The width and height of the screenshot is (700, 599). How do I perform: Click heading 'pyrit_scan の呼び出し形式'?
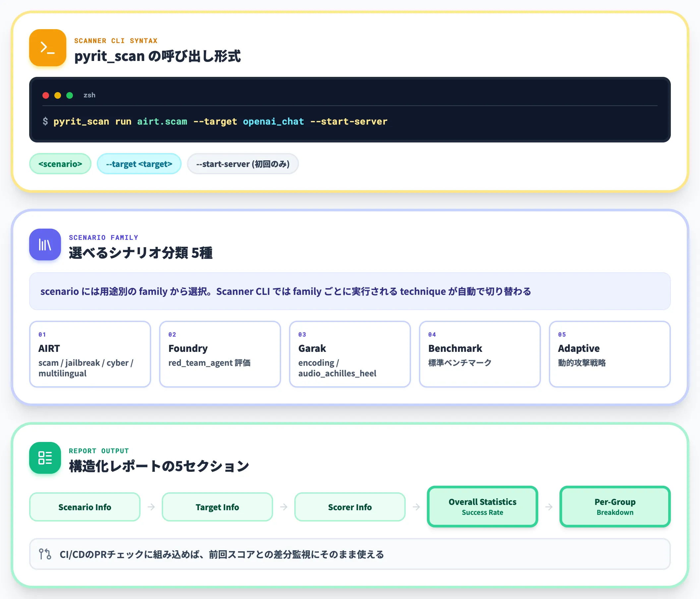click(157, 56)
